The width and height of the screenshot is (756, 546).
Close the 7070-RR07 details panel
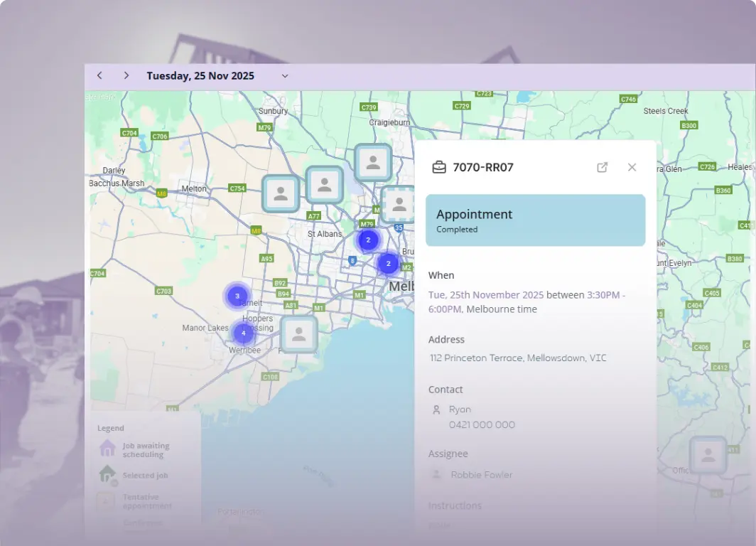[632, 167]
